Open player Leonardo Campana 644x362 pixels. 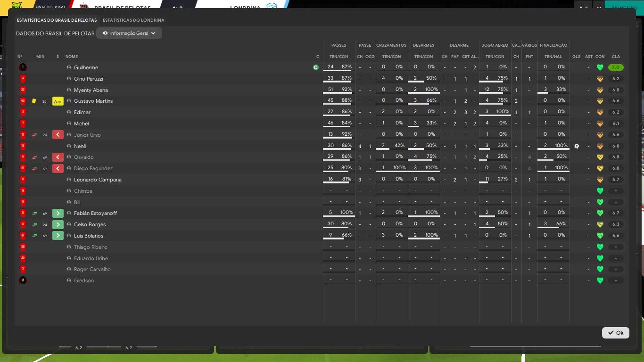(98, 180)
